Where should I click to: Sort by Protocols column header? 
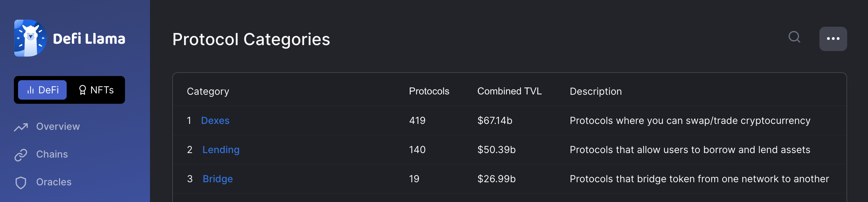coord(429,91)
